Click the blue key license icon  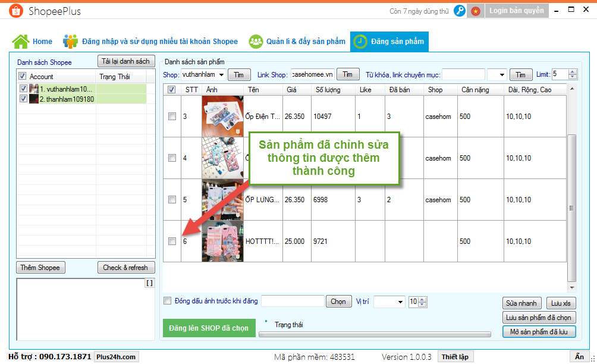click(459, 11)
